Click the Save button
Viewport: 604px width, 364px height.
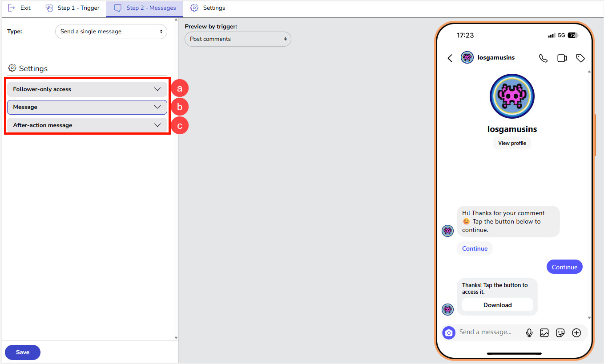point(23,352)
